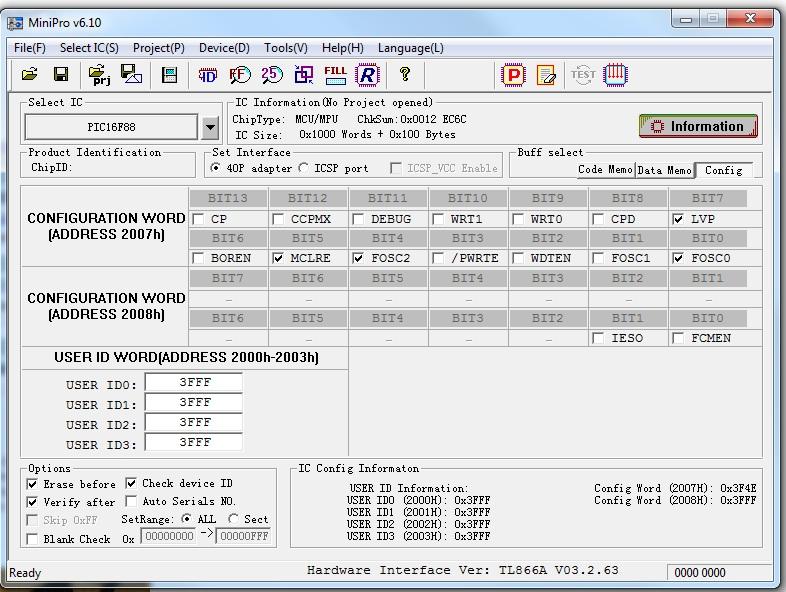Expand the Select IC dropdown arrow
Viewport: 786px width, 592px height.
pos(211,127)
